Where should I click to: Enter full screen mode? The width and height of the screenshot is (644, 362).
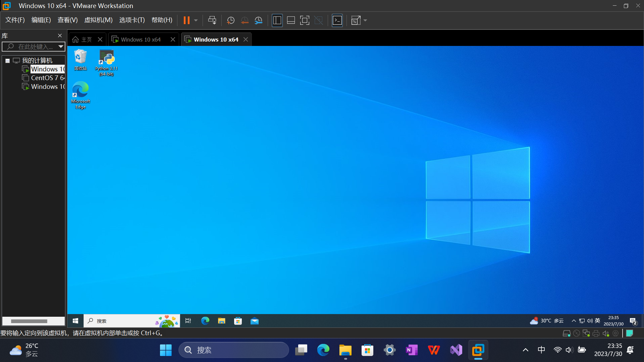click(x=304, y=20)
